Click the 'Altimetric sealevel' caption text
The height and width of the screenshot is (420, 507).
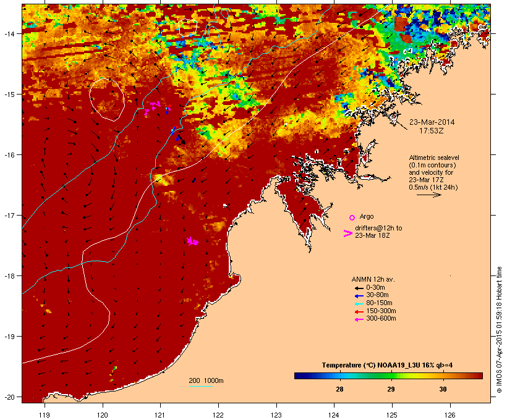[x=434, y=157]
